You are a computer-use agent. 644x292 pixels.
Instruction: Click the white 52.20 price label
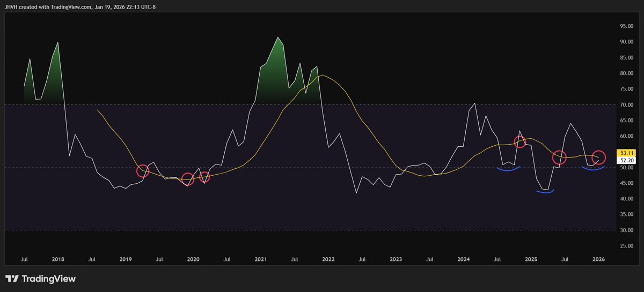click(627, 160)
